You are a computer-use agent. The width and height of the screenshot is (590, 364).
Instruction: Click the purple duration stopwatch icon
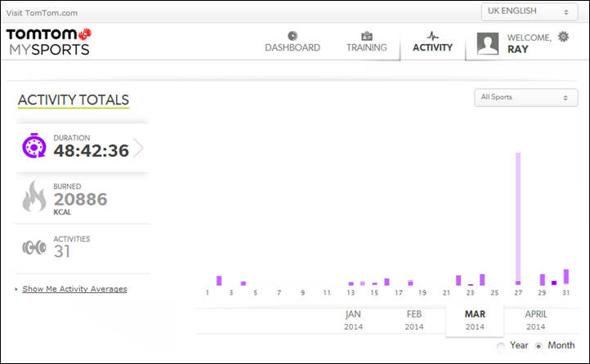[x=34, y=146]
